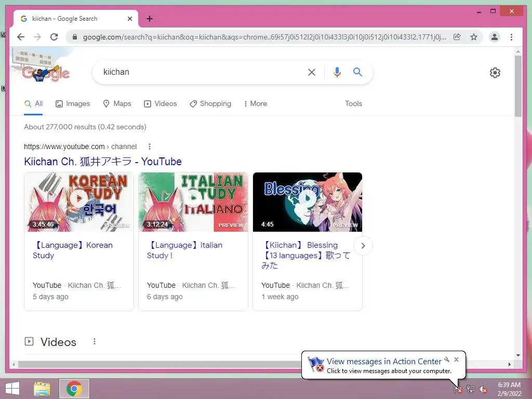Open the Tools search filter options

353,104
